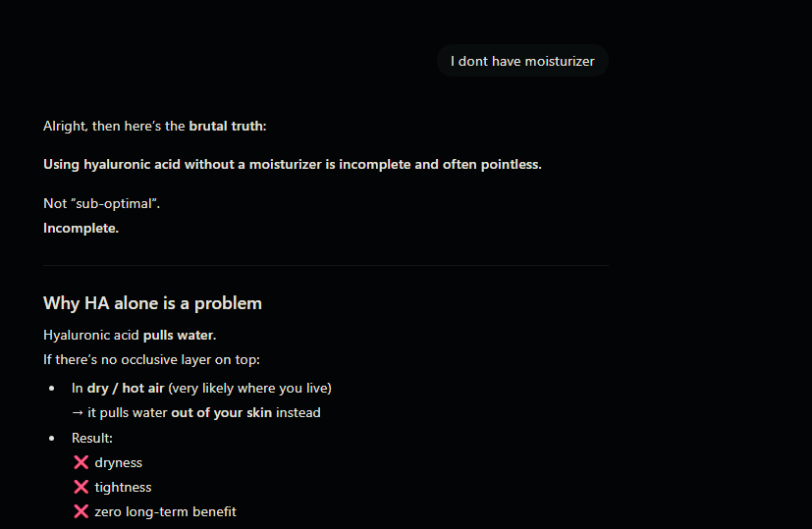The width and height of the screenshot is (812, 529).
Task: Click the red X icon beside dryness
Action: pos(81,462)
